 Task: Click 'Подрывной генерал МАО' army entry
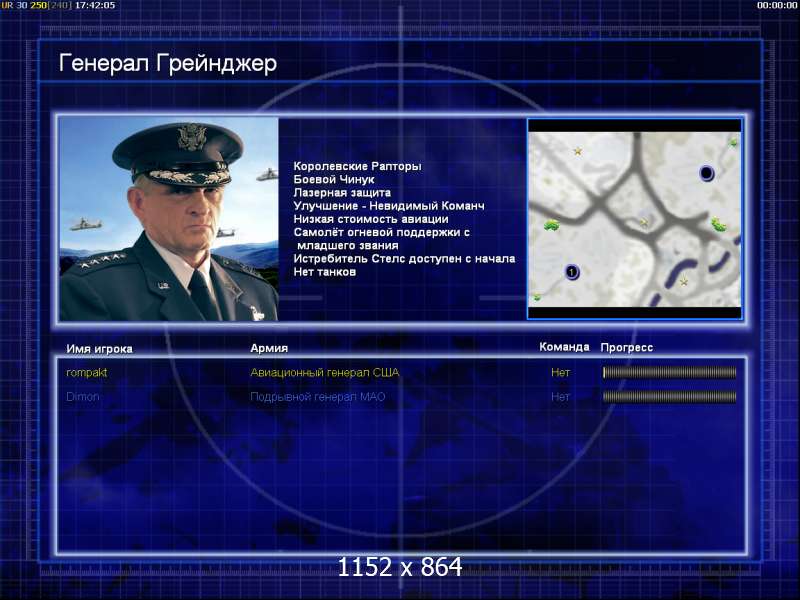[317, 396]
